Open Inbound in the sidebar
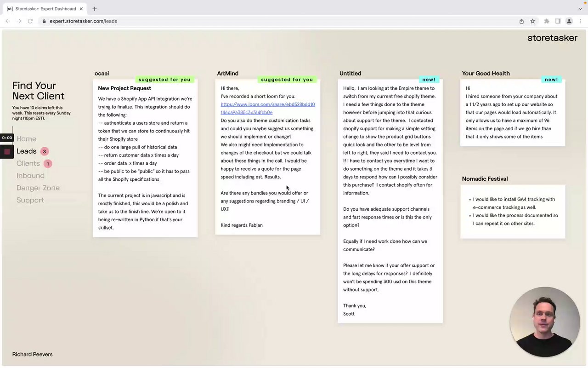Screen dimensions: 588x368 (x=30, y=176)
